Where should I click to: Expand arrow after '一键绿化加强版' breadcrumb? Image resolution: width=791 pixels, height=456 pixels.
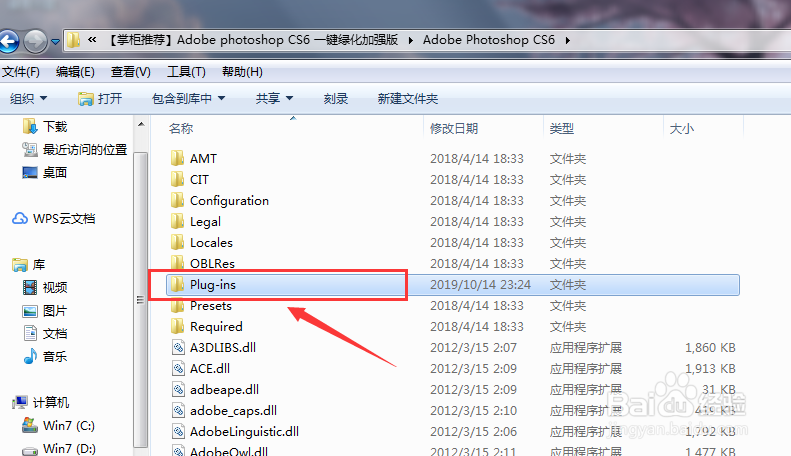[x=411, y=40]
